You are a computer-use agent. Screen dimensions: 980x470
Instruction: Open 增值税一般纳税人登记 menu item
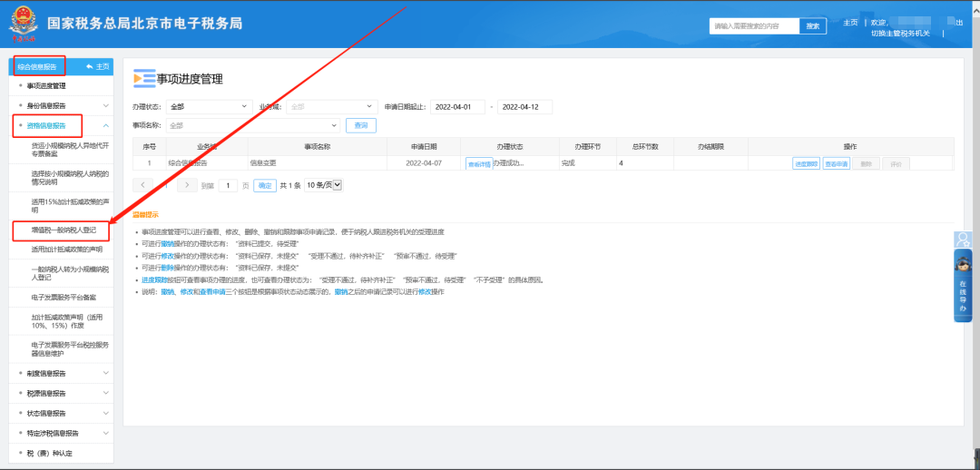coord(63,230)
